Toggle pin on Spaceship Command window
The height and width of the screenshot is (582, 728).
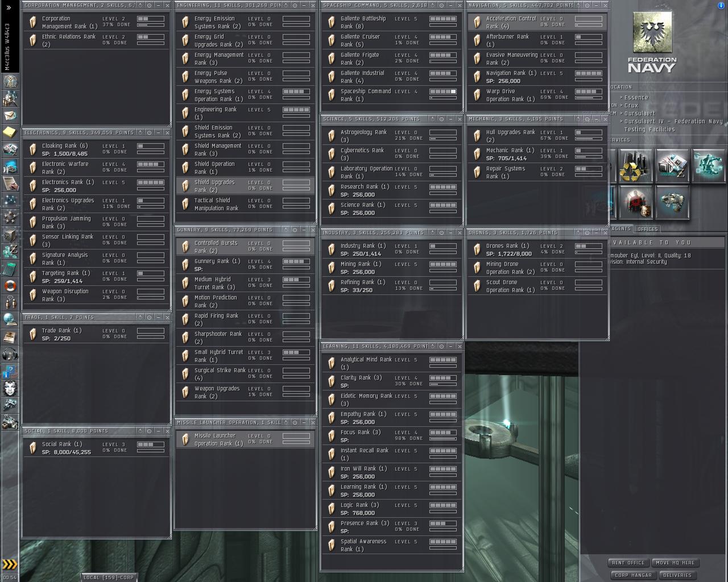[441, 5]
